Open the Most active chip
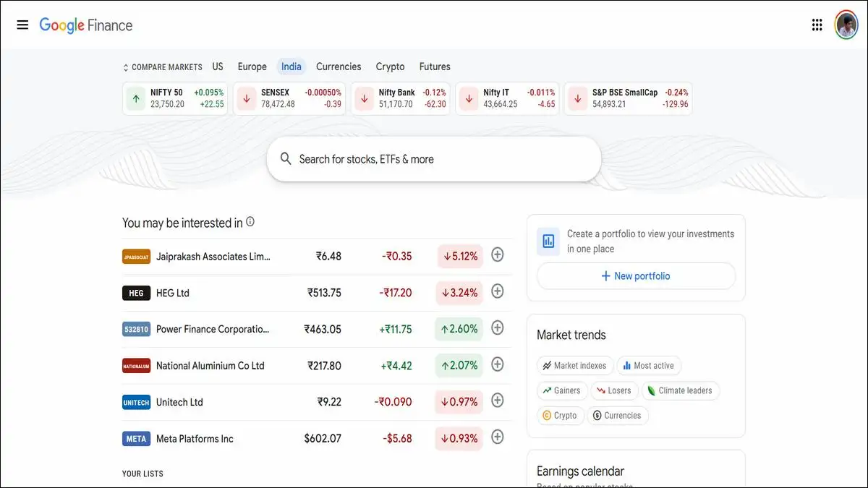The height and width of the screenshot is (488, 868). [x=648, y=366]
